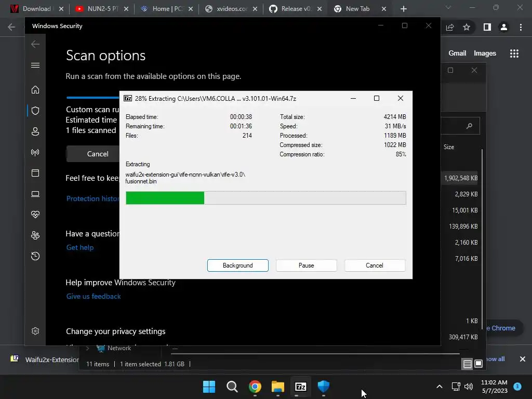Show hidden system tray icons chevron

(x=440, y=387)
